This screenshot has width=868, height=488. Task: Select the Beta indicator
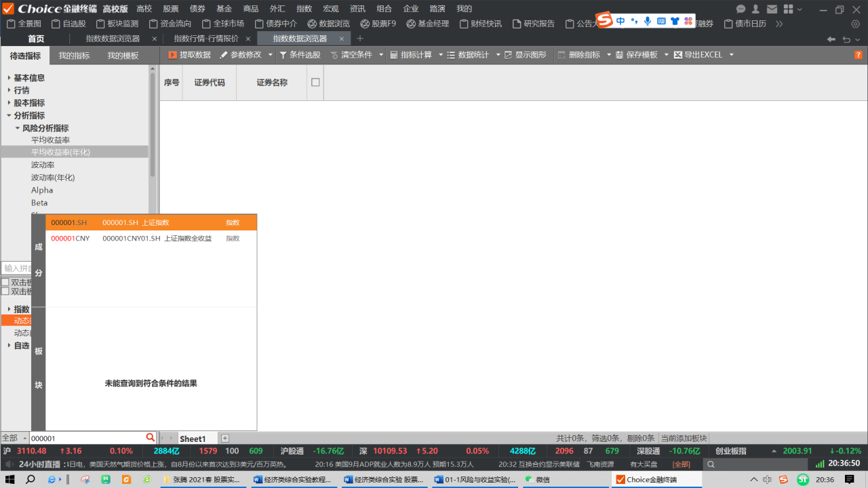39,203
